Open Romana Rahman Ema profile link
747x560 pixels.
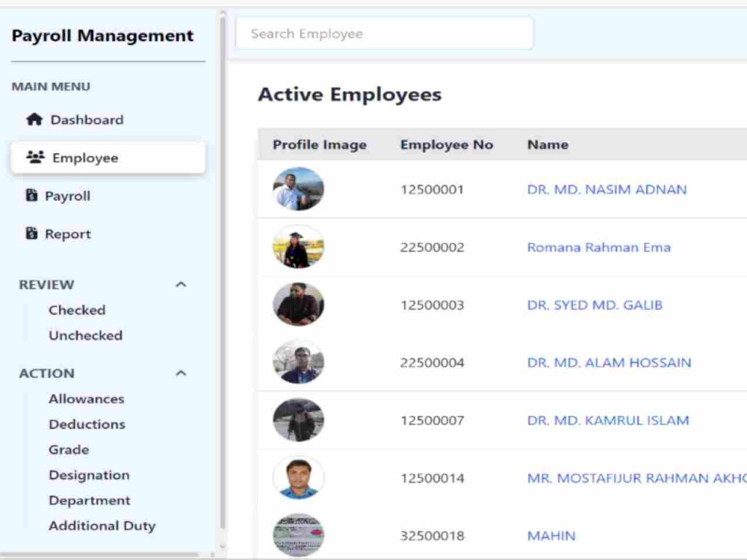coord(599,247)
